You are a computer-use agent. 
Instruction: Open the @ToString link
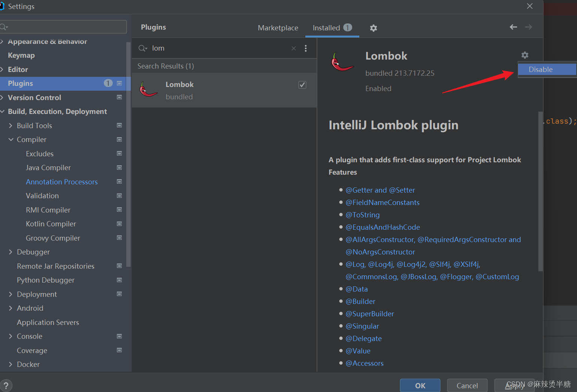363,215
